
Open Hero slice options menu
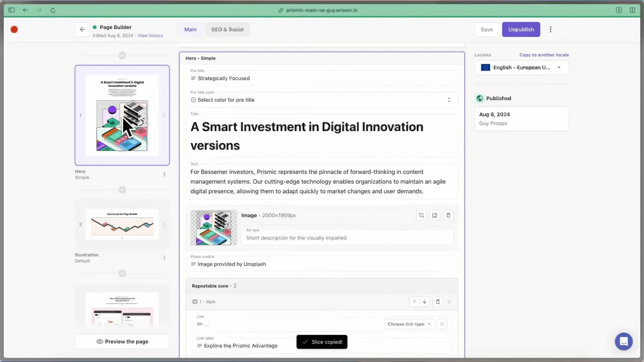(x=164, y=174)
